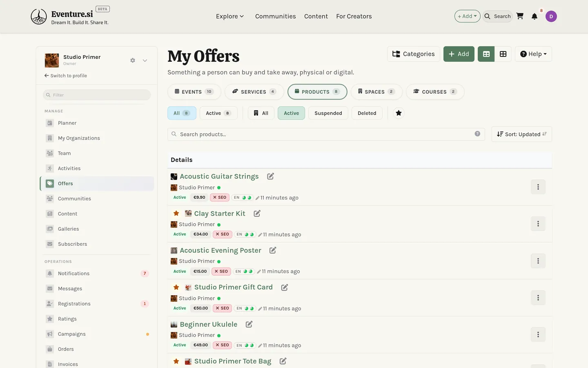Viewport: 588px width, 368px height.
Task: Open the user avatar D menu
Action: pos(551,16)
